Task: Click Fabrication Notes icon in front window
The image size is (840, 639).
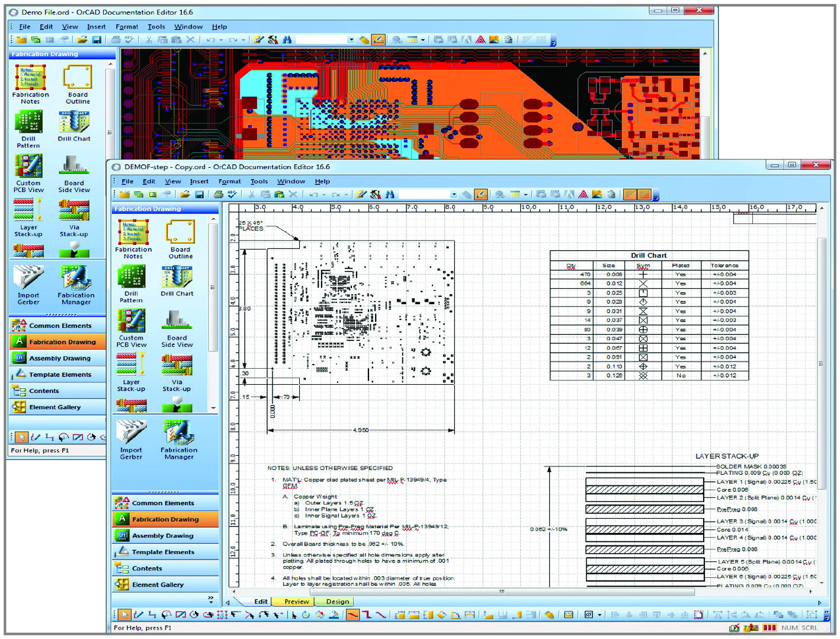Action: (133, 232)
